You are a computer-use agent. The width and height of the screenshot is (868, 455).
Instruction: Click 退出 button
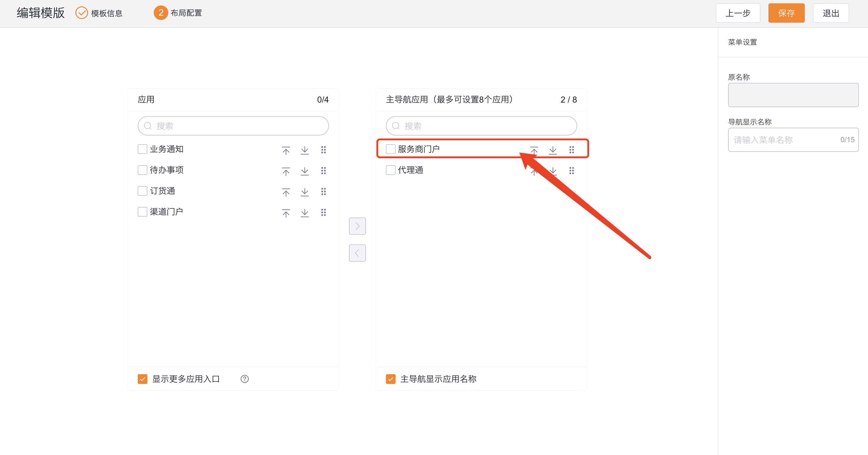[x=831, y=13]
